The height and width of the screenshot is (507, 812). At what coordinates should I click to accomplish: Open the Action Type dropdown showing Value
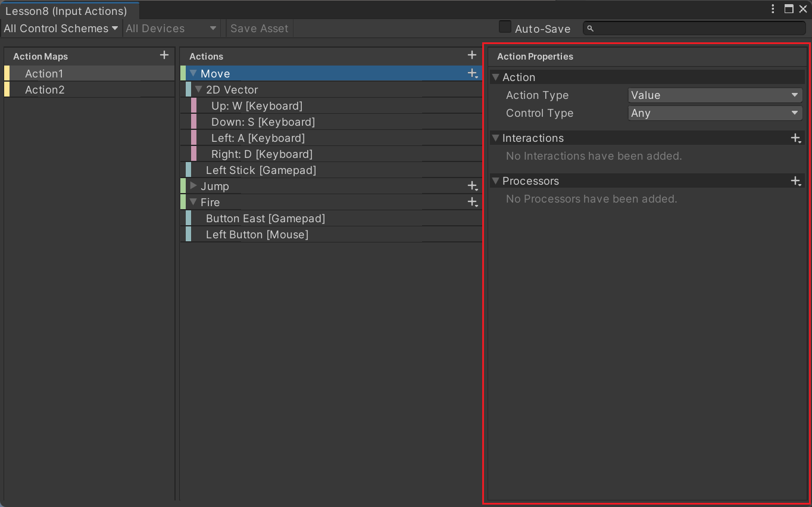click(714, 95)
